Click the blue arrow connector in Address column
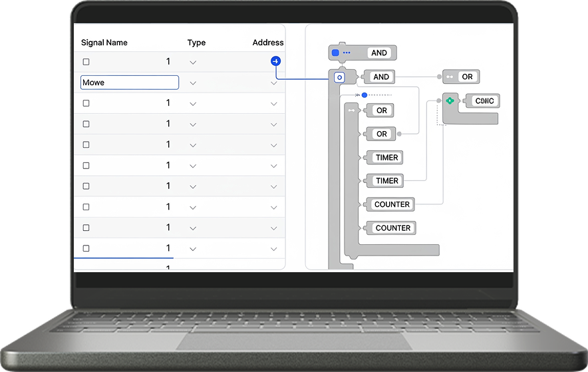Image resolution: width=588 pixels, height=372 pixels. click(275, 61)
